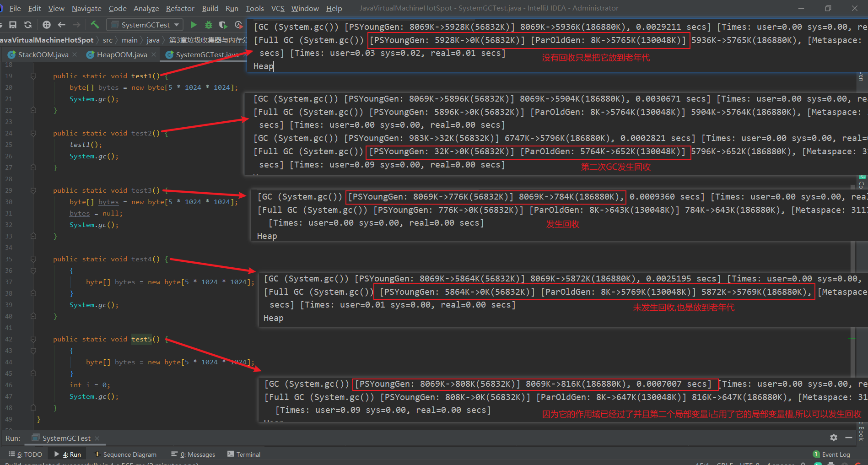Open the 6: TODO tool window
This screenshot has width=868, height=465.
(x=25, y=454)
